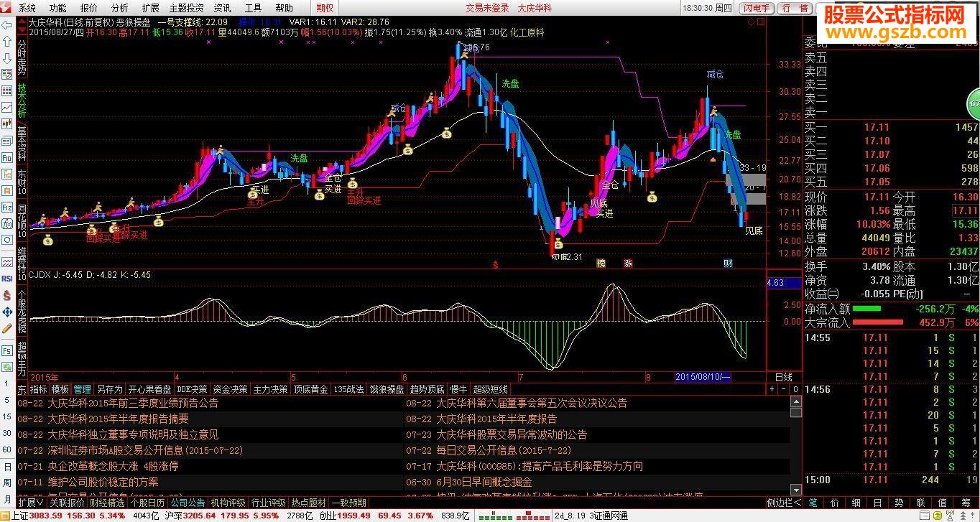Click news list scrollbar up arrow
Screen dimensions: 980x522
[x=796, y=401]
